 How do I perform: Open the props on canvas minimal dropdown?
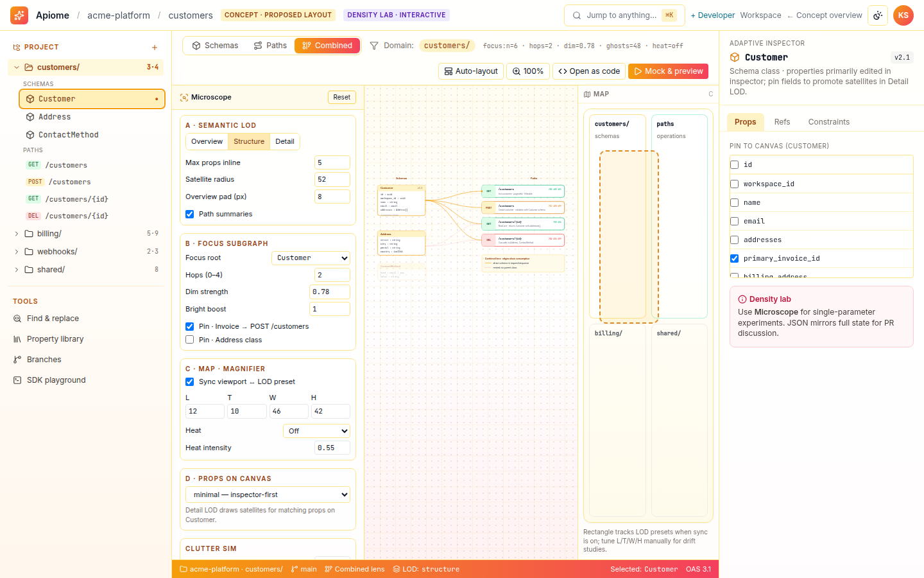click(268, 495)
